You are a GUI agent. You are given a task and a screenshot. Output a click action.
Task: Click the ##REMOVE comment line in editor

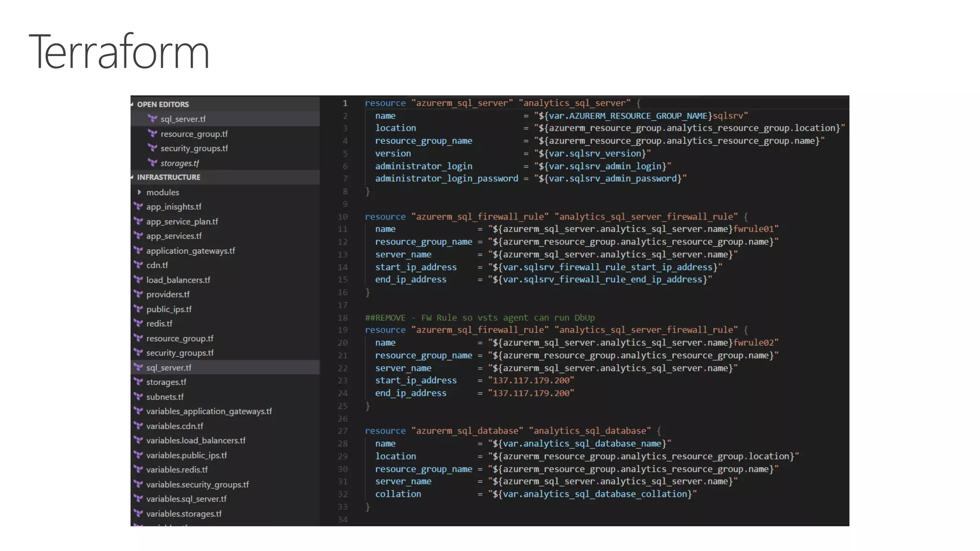(x=479, y=318)
